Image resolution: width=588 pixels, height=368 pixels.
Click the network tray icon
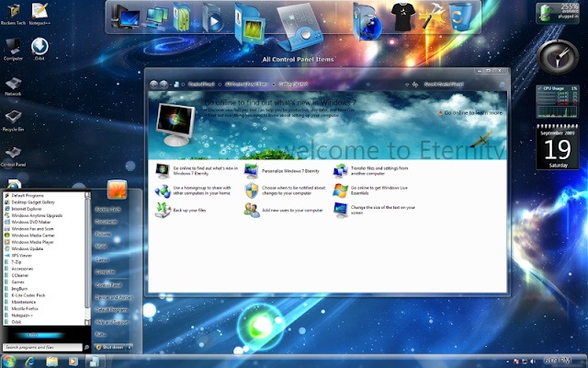point(525,362)
